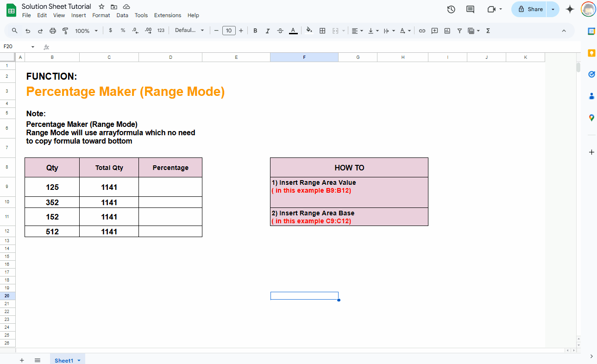Screen dimensions: 597x364
Task: Open the functions sigma menu
Action: point(488,31)
